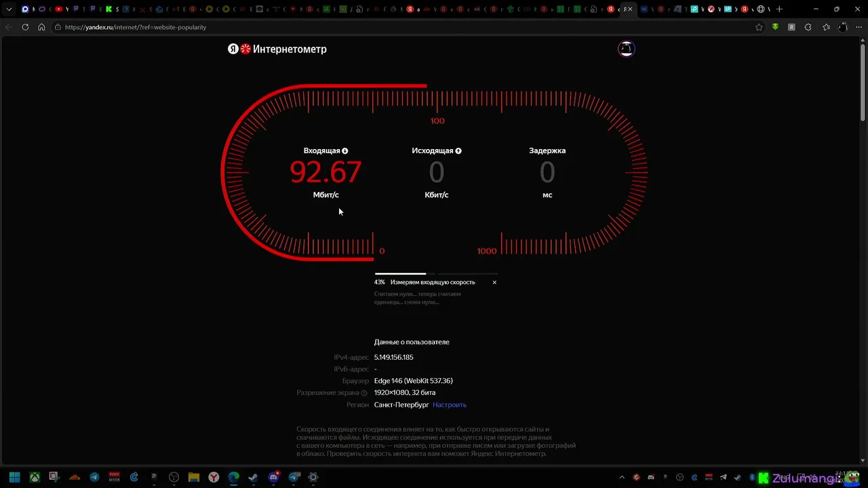Open the first Telegram taskbar icon
The height and width of the screenshot is (488, 868).
94,477
